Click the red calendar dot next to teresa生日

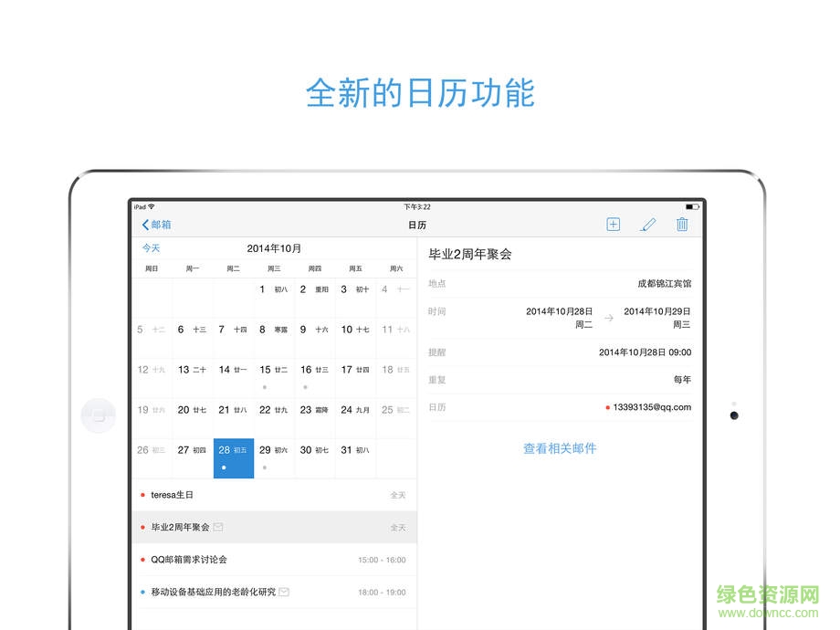point(142,494)
